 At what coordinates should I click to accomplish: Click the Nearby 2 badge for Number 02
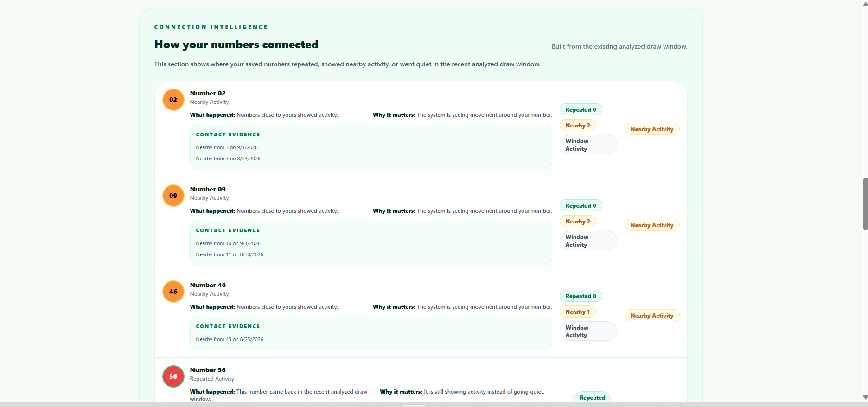point(578,126)
